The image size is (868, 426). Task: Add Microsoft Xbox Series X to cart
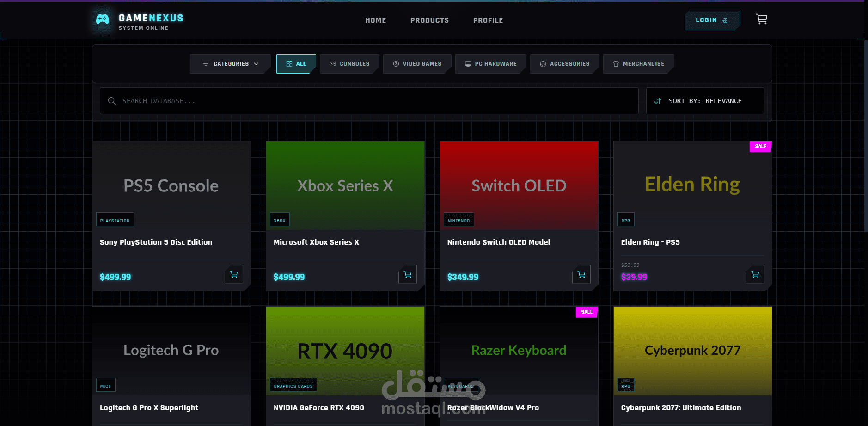tap(408, 274)
